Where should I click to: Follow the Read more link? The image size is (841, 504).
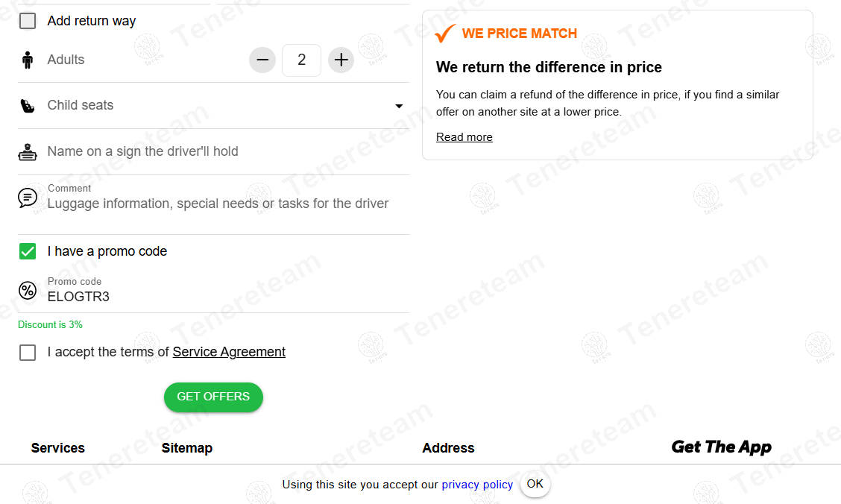point(464,137)
